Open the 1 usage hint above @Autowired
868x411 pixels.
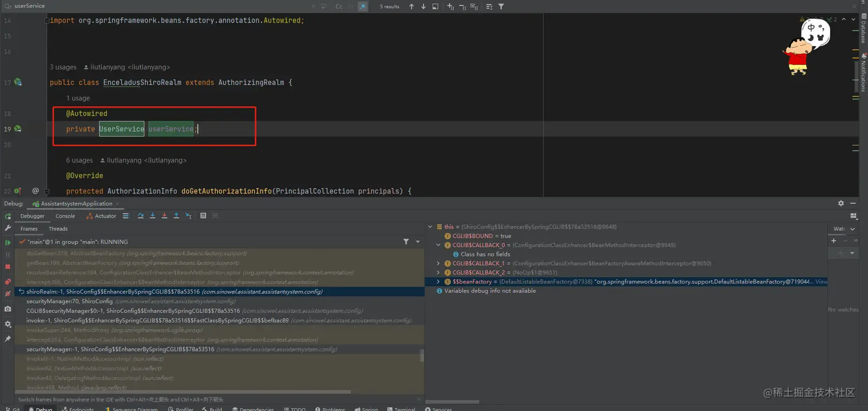[78, 98]
